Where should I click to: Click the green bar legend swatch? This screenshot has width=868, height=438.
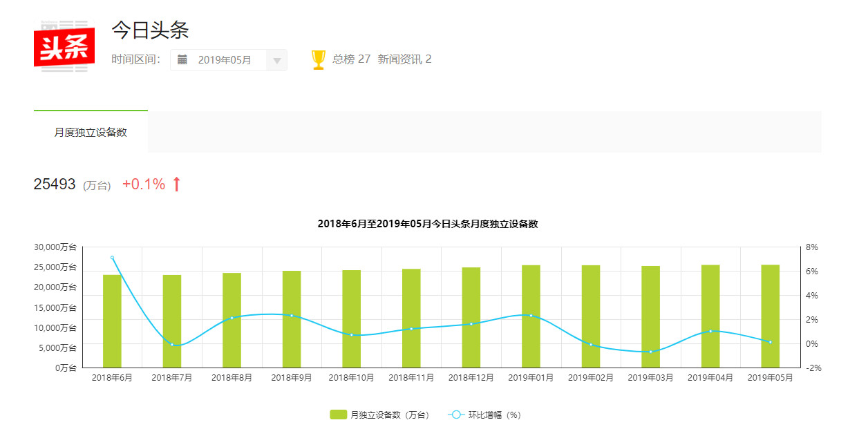point(338,415)
